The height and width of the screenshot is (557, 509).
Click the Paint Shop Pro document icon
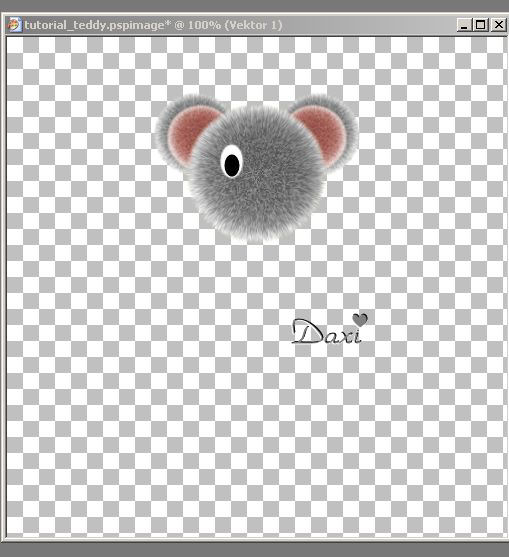(15, 25)
